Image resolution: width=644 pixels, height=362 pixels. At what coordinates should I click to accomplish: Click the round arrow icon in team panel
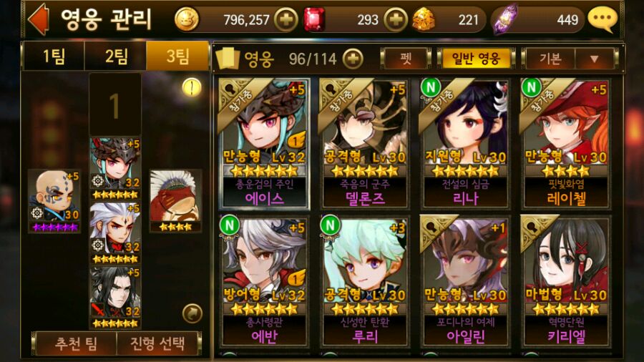pos(192,313)
